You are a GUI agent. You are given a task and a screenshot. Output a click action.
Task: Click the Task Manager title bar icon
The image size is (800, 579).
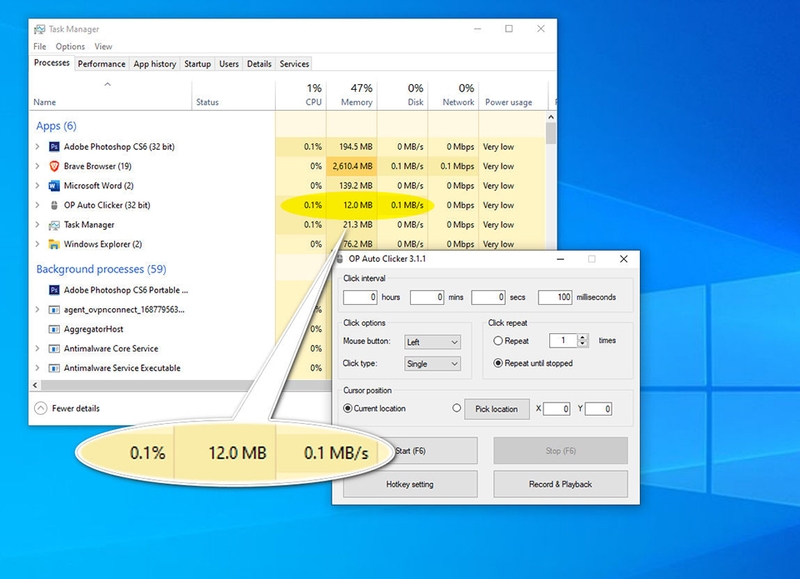click(39, 30)
